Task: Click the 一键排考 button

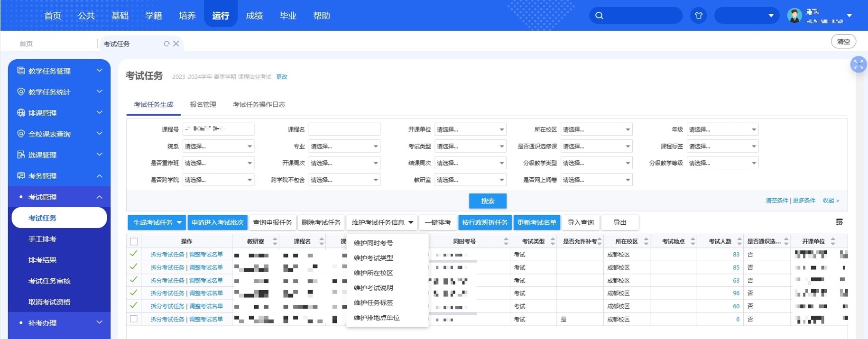Action: (x=437, y=222)
